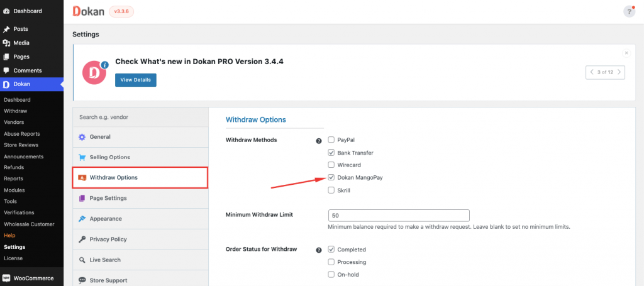Check the On-hold order status checkbox
Image resolution: width=644 pixels, height=286 pixels.
tap(331, 275)
